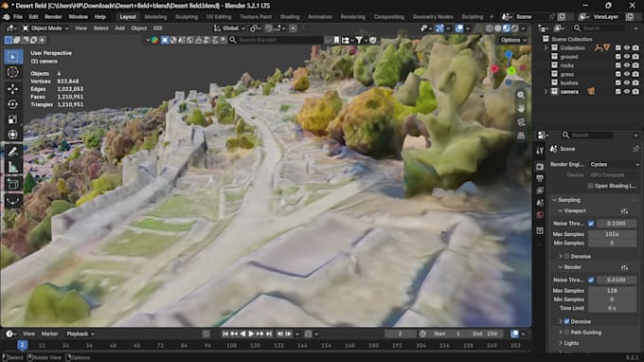Select the Add Cube tool
This screenshot has height=362, width=644.
[x=12, y=184]
